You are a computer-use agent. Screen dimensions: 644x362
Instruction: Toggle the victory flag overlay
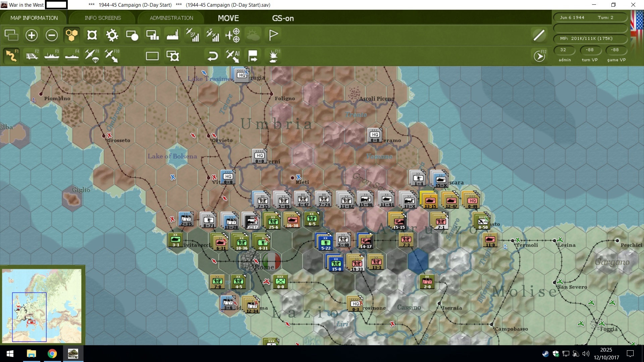tap(273, 35)
